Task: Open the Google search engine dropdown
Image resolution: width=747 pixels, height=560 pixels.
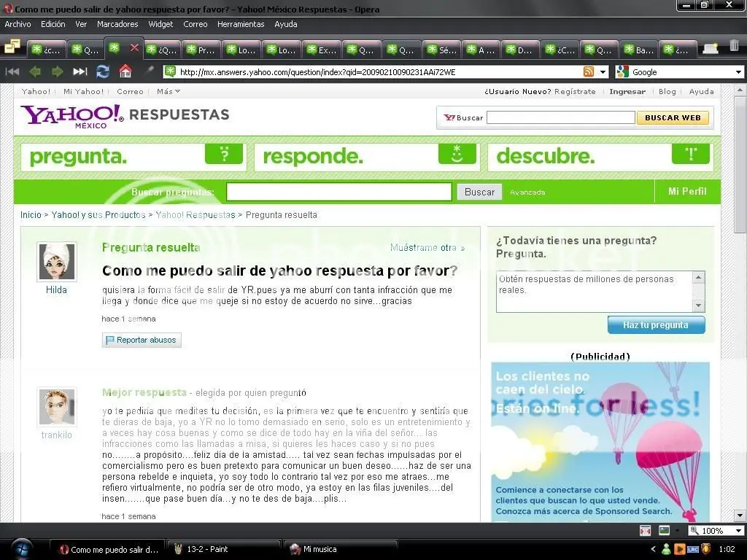Action: click(x=738, y=72)
